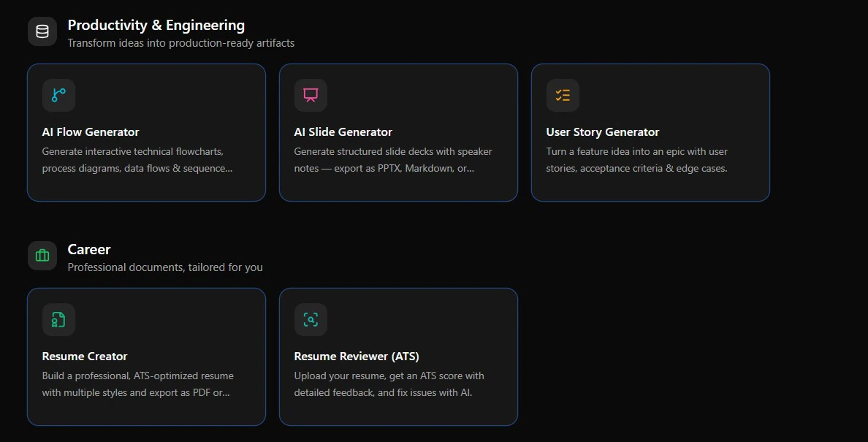Select the scan icon on Resume Reviewer (ATS)
The width and height of the screenshot is (868, 442).
tap(310, 319)
